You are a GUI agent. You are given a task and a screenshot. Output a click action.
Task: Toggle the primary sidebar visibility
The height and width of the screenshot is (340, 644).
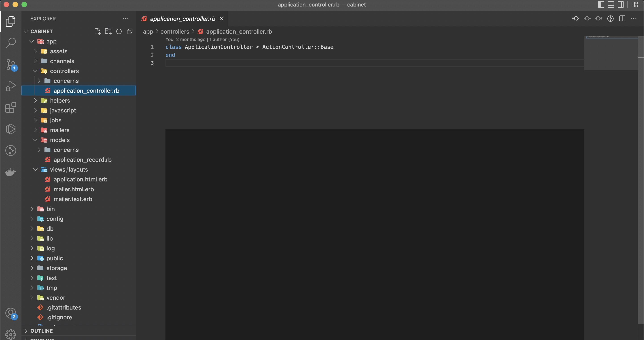point(601,4)
